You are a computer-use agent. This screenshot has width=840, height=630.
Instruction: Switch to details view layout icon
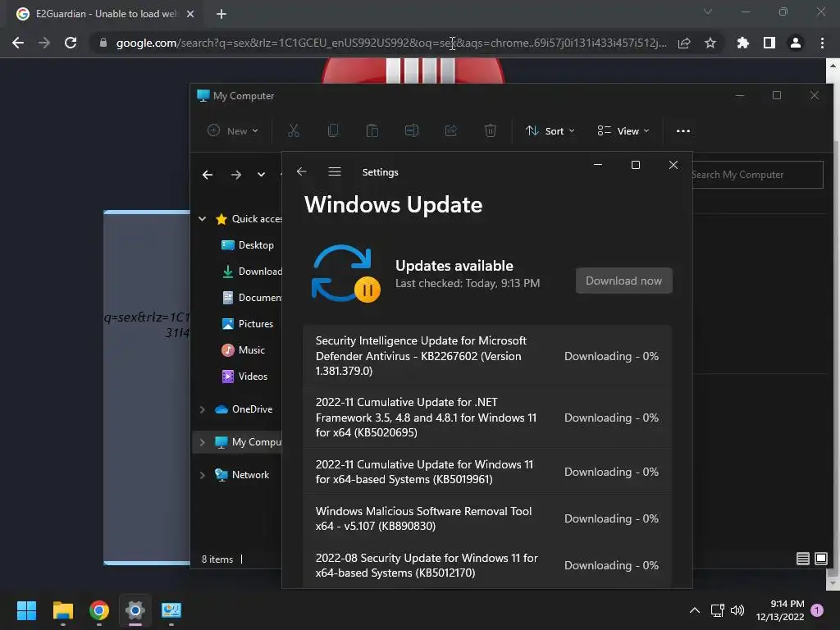click(x=802, y=559)
